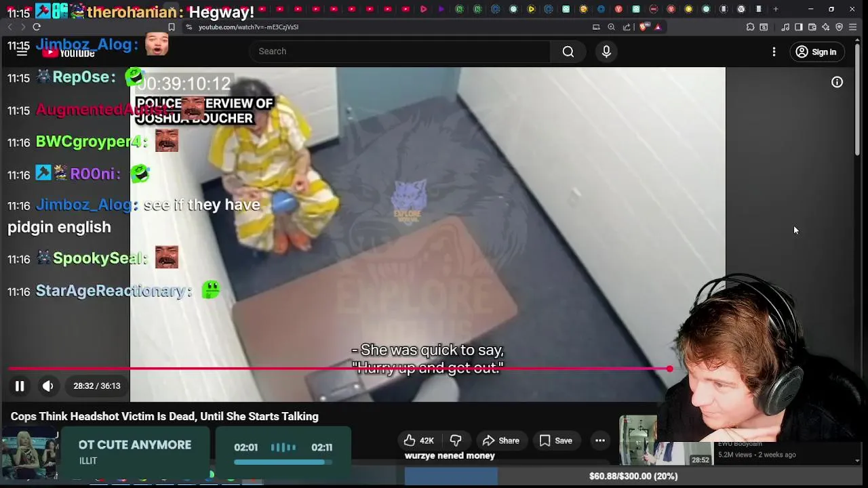Bookmark this page in the address bar
This screenshot has height=488, width=868.
point(172,27)
